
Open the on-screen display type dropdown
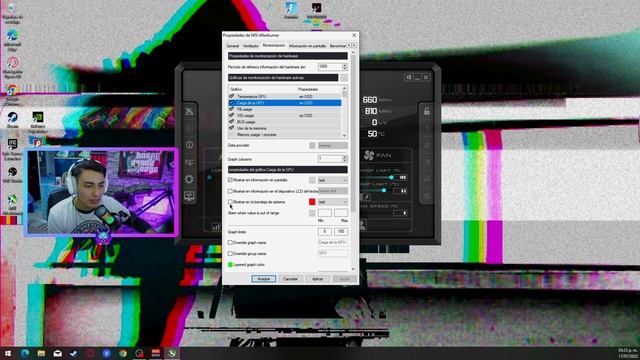(x=333, y=180)
